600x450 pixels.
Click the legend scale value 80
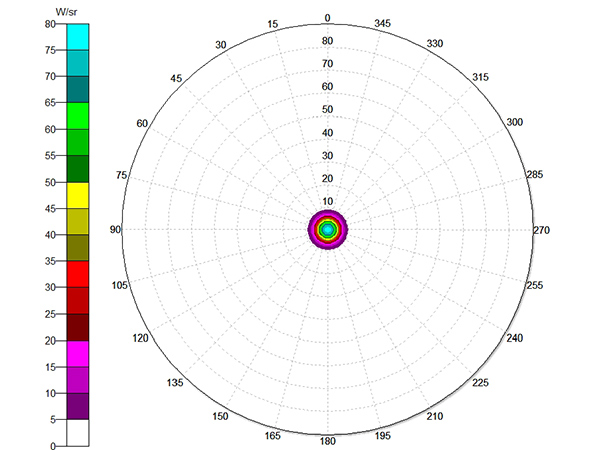[x=50, y=24]
